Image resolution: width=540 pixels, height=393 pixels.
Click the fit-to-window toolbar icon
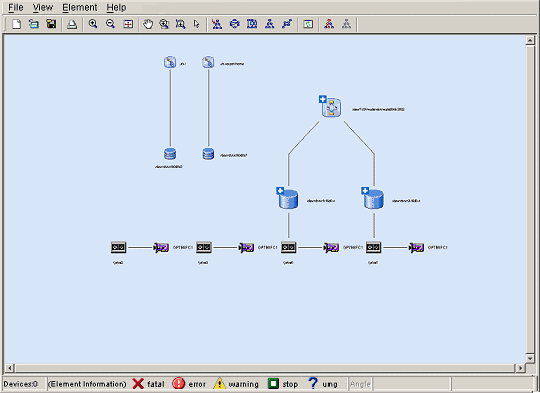[x=128, y=24]
